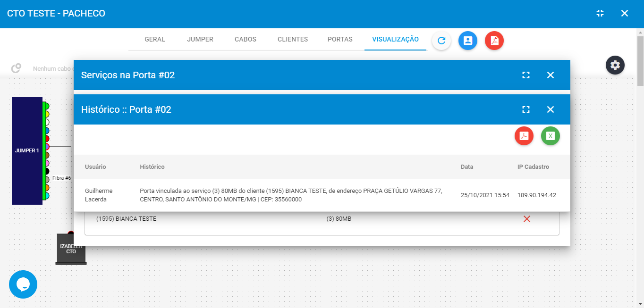Remove the BIANCA TESTE service with red X

527,219
